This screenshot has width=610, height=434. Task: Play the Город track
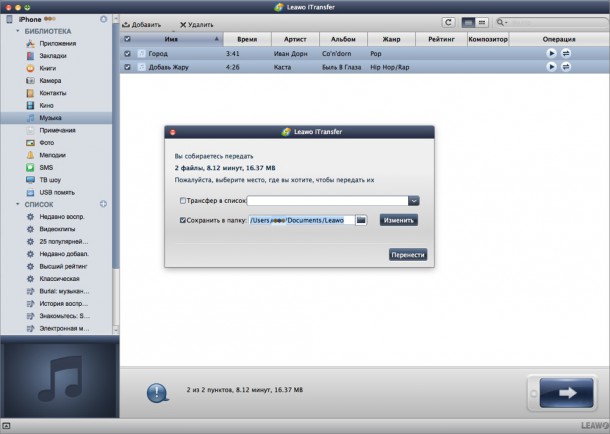(x=551, y=53)
